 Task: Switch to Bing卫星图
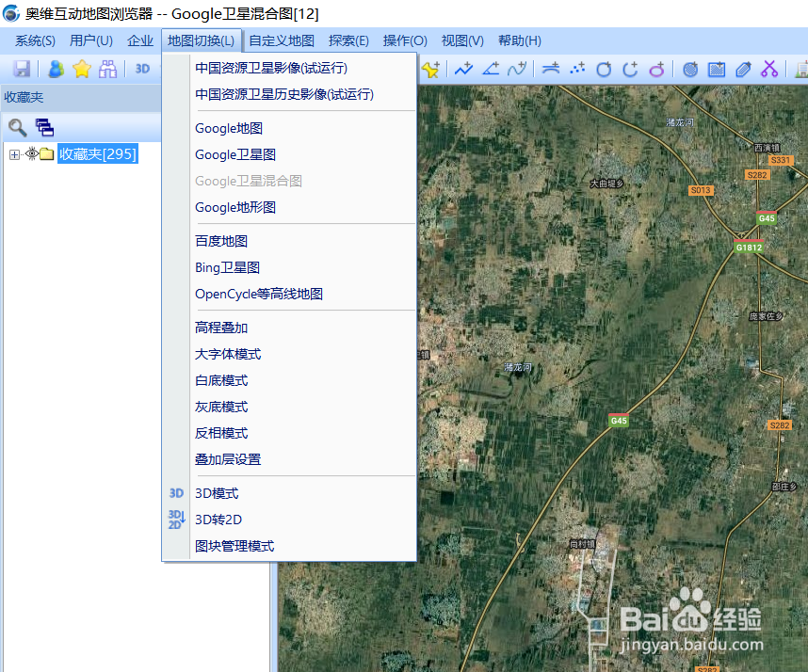[303, 267]
